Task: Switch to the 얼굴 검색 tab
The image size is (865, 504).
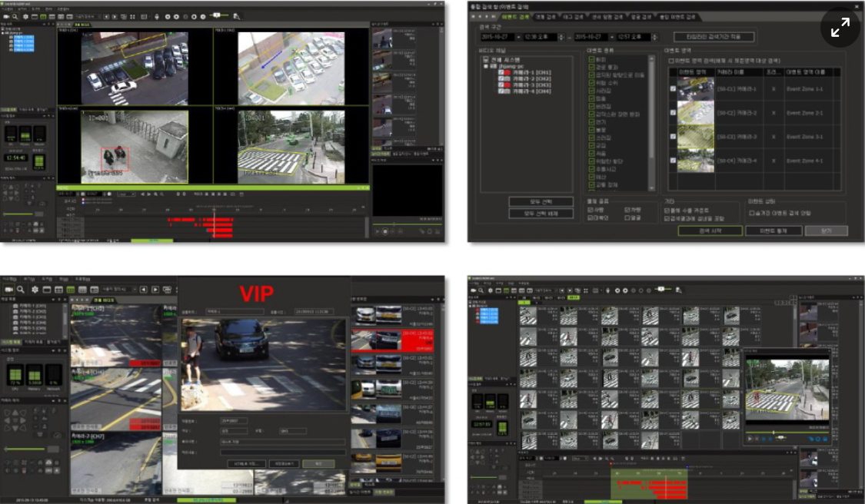Action: point(640,17)
